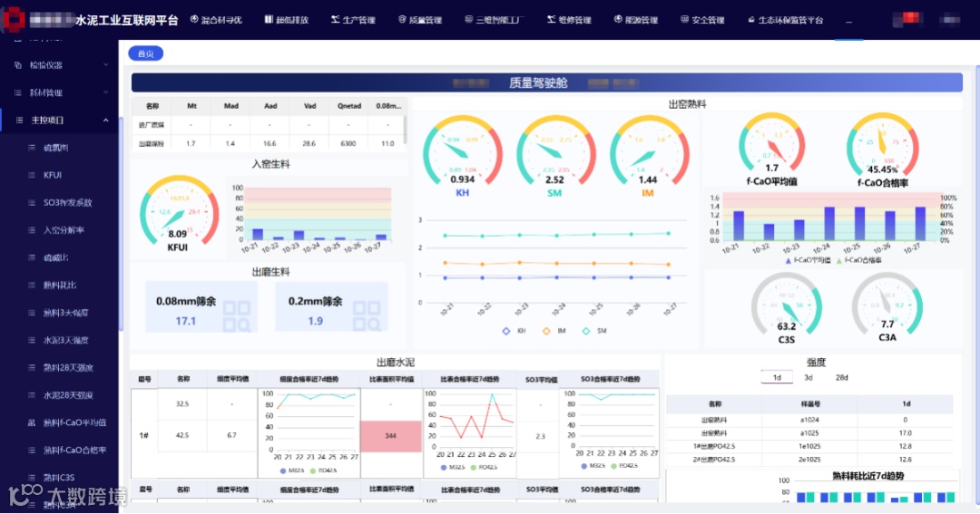Viewport: 980px width, 514px height.
Task: Click the chart icon beside 熟料f-CaO平均值
Action: [31, 422]
